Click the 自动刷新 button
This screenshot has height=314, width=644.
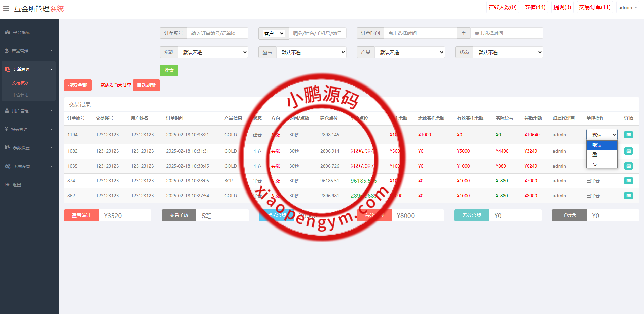tap(146, 85)
